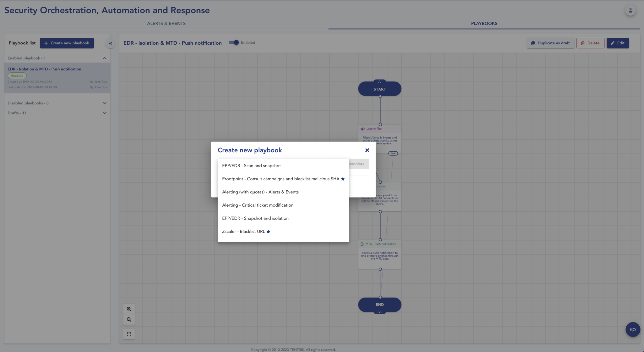This screenshot has height=352, width=644.
Task: Click the fit-to-screen icon below the zoom controls
Action: 129,334
